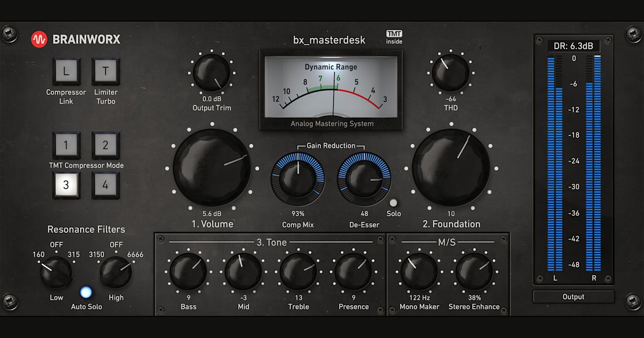Click the THD knob
Screen dimensions: 644x338
point(451,72)
